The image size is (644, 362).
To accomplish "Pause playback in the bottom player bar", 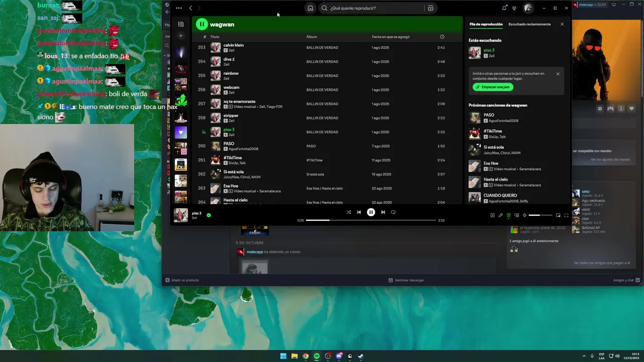I will point(371,212).
